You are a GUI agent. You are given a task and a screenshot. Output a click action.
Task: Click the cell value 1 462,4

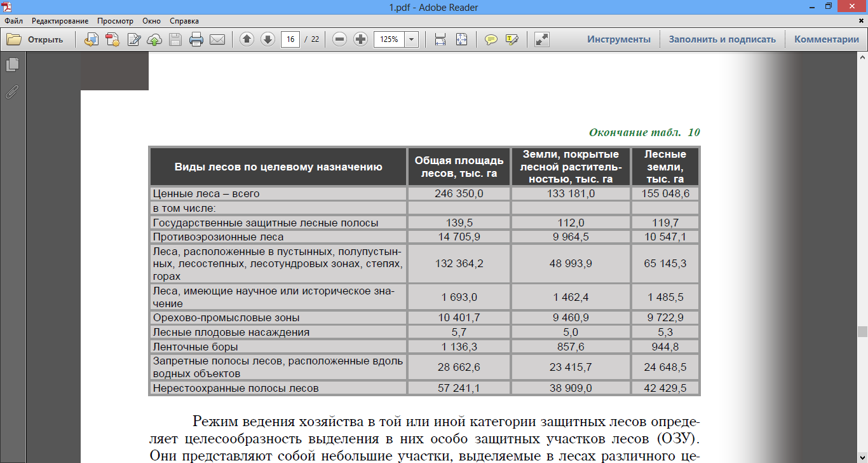click(571, 297)
